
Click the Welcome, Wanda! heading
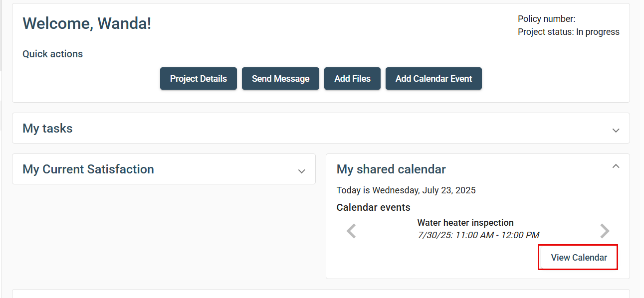pos(87,23)
